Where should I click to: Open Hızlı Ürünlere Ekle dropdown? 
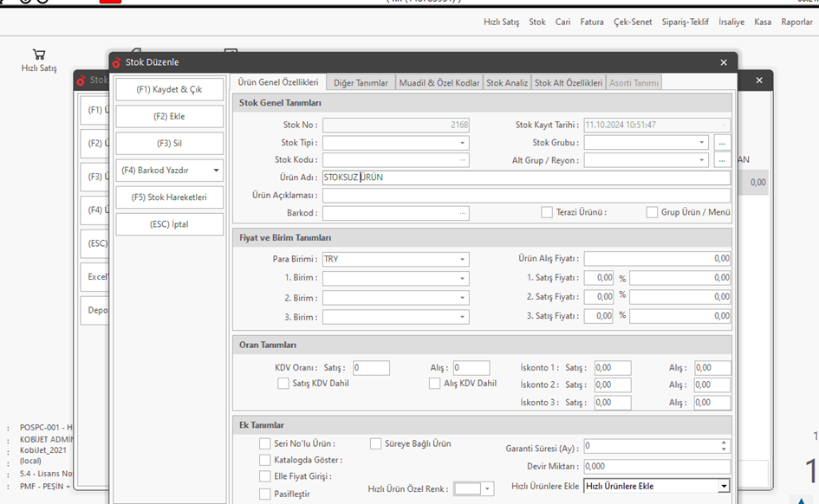724,487
